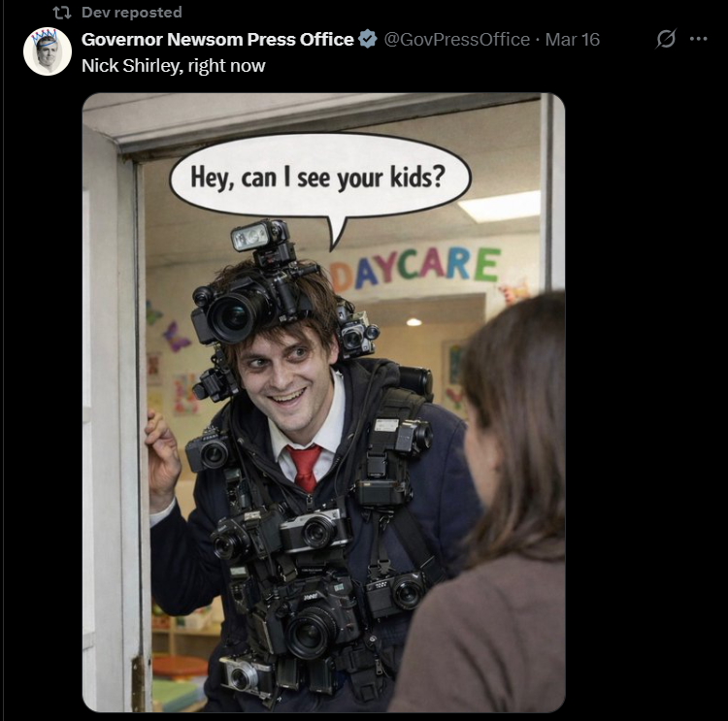Open the @GovPressOffice handle
Viewport: 728px width, 721px height.
tap(457, 40)
